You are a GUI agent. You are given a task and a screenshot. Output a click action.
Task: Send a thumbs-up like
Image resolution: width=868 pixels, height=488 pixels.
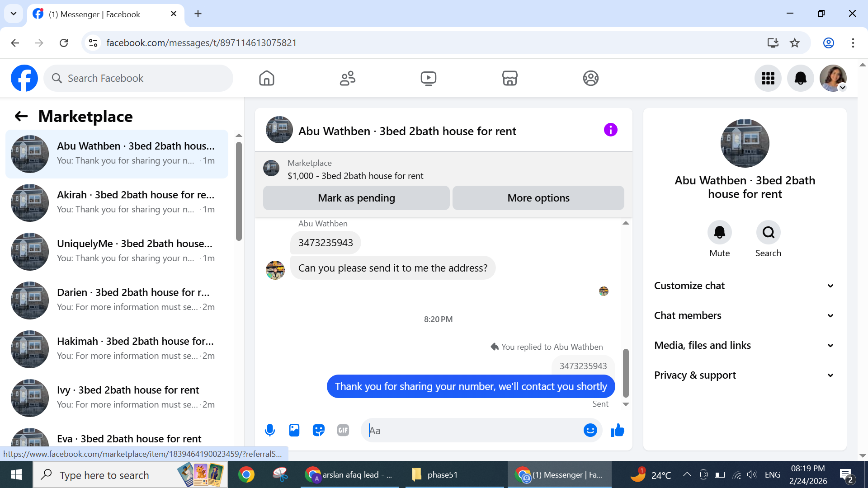click(617, 430)
